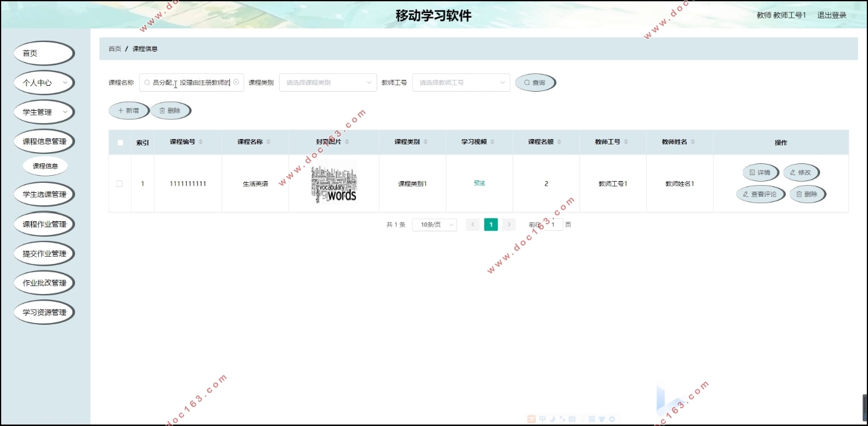Go to next page arrow
Viewport: 868px width, 426px height.
[x=509, y=225]
